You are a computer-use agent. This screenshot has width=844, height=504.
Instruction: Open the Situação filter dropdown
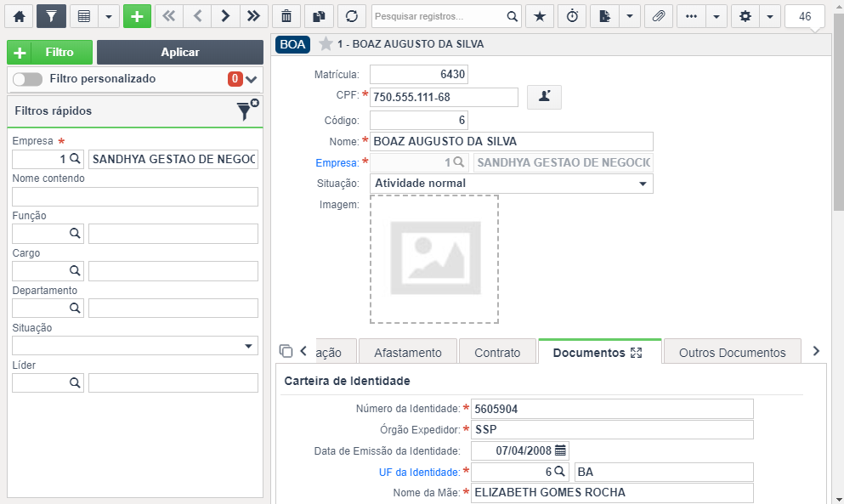(135, 346)
